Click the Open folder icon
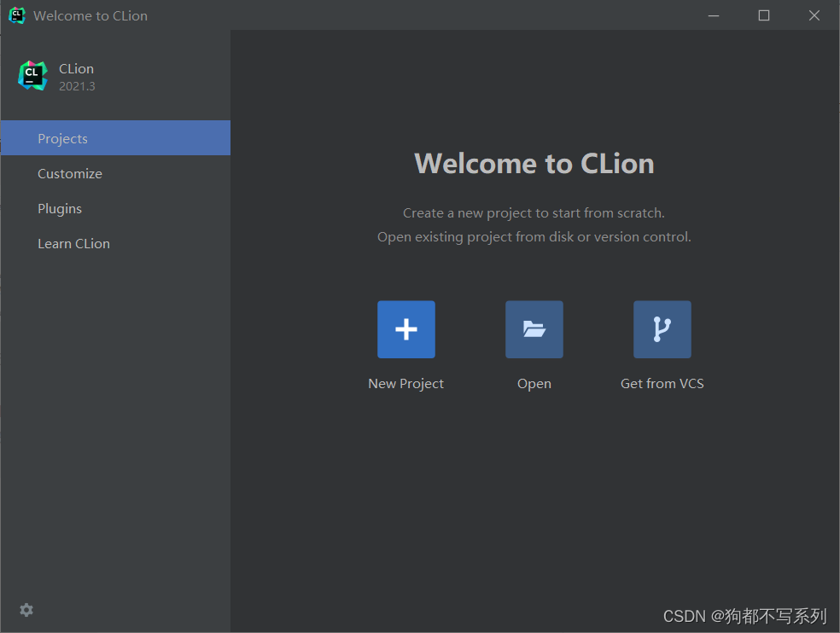This screenshot has height=633, width=840. pos(534,329)
